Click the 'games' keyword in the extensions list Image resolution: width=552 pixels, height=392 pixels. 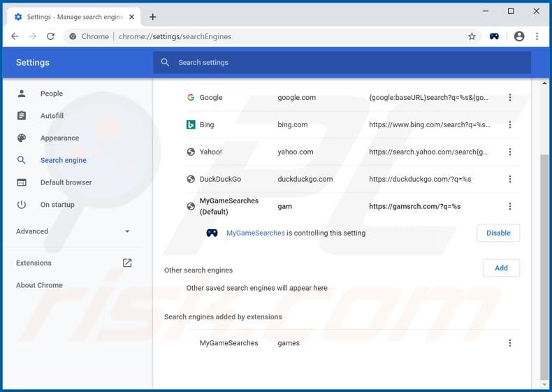click(x=289, y=343)
